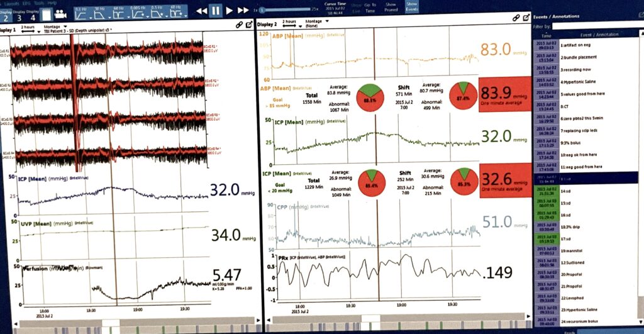Select the '7:replacing sclp leds' event
The width and height of the screenshot is (644, 334).
(586, 131)
